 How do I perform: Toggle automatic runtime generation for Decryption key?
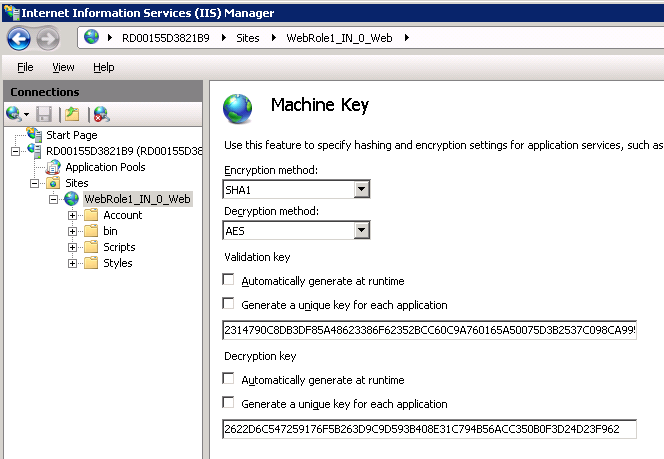(x=229, y=380)
